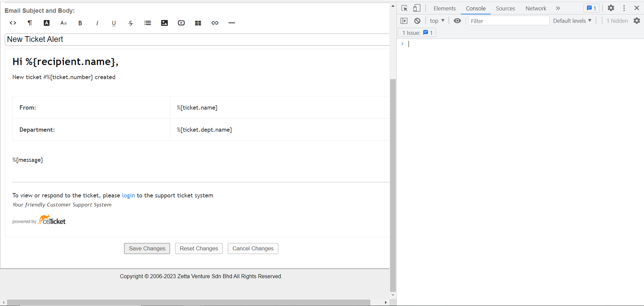Switch to the Network tab
Image resolution: width=644 pixels, height=306 pixels.
click(536, 8)
